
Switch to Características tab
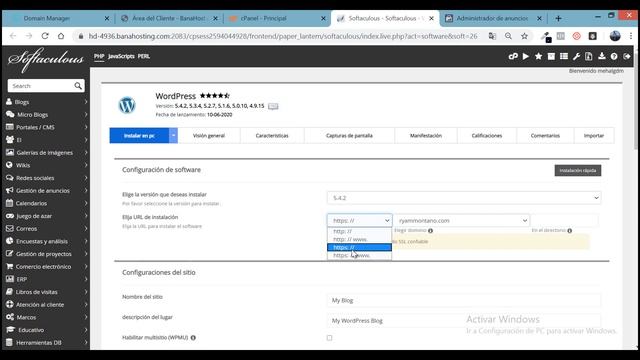tap(272, 136)
